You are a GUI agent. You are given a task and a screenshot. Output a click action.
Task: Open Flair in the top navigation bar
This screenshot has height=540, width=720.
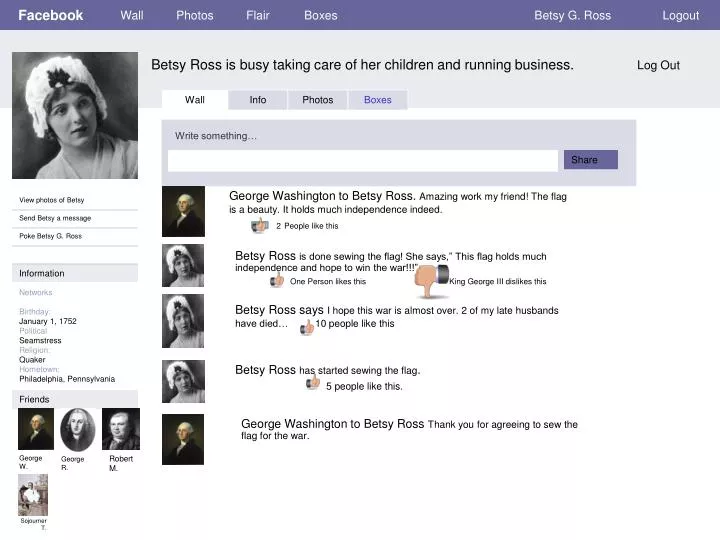coord(258,15)
